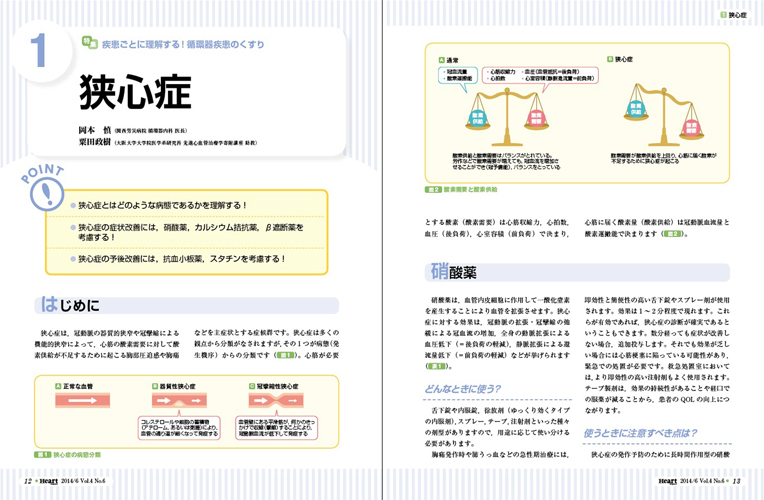Screen dimensions: 764x500
Task: Click the subheading どんなときに使う?
Action: [462, 389]
